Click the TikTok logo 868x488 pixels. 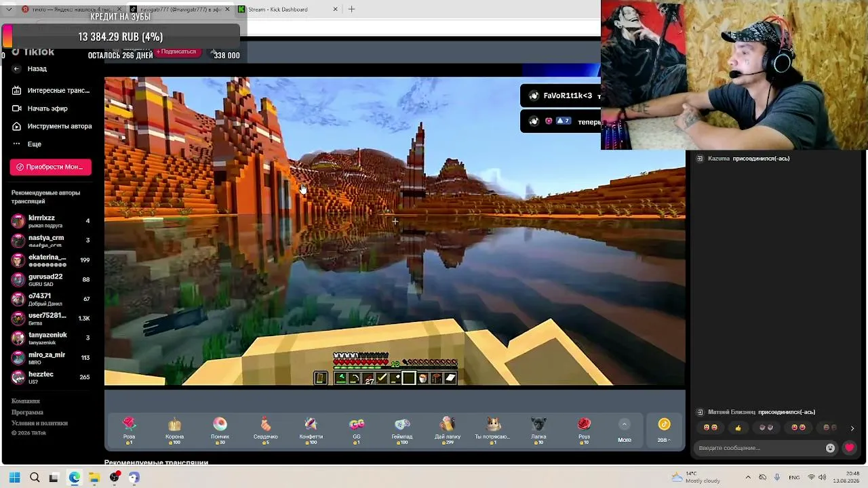coord(33,52)
